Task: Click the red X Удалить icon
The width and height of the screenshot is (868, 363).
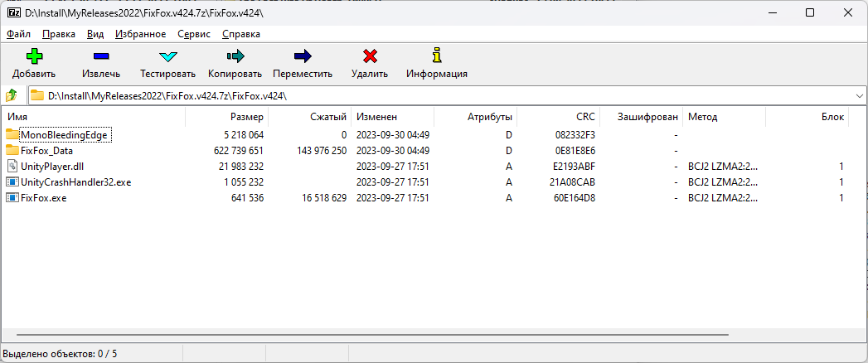Action: (x=370, y=56)
